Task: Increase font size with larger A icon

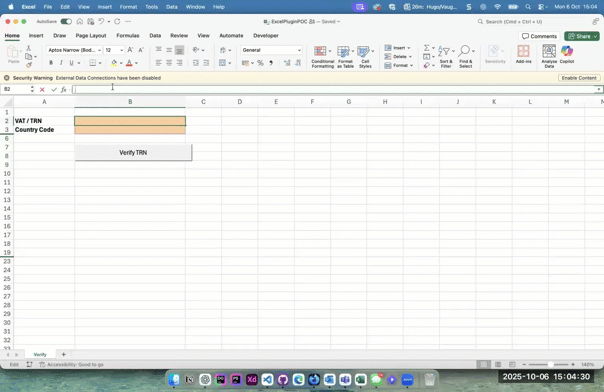Action: 130,50
